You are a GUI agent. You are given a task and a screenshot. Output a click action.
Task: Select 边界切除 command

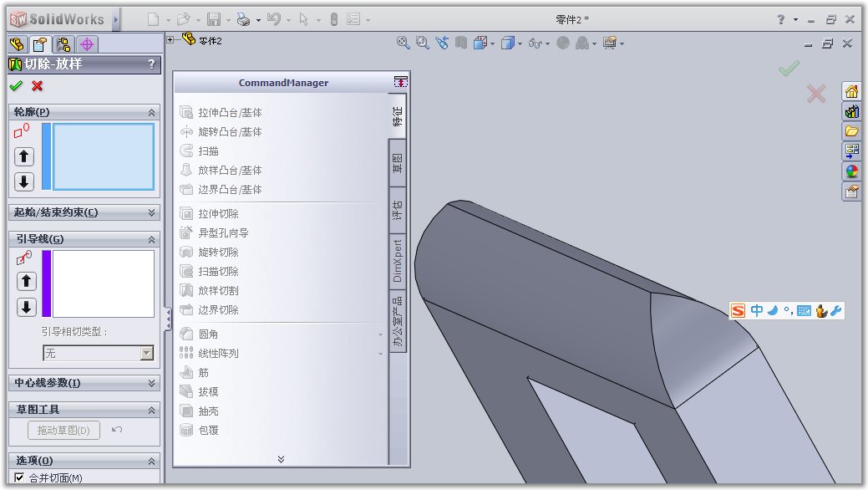click(x=209, y=310)
